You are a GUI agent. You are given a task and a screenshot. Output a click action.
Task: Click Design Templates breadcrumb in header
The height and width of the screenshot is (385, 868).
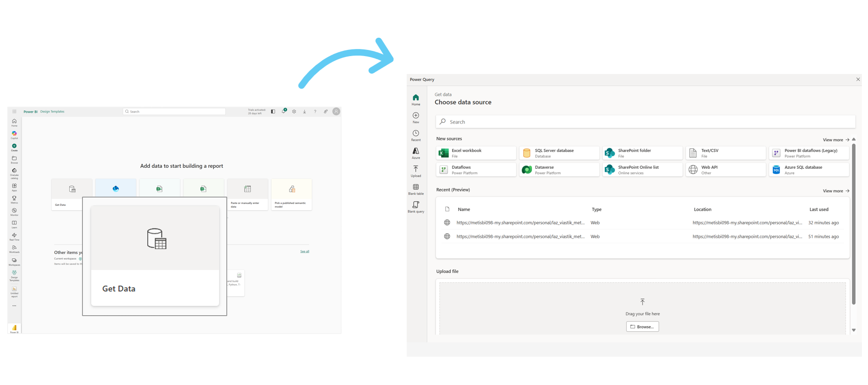click(x=52, y=112)
